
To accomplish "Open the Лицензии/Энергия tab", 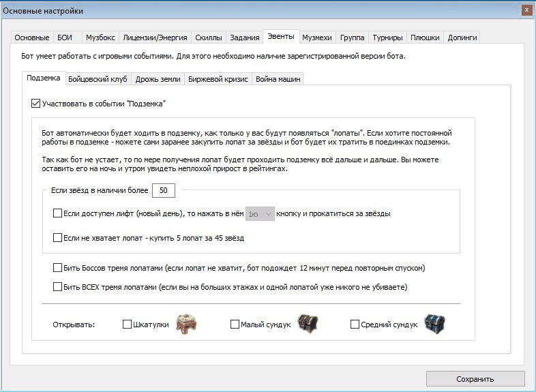I will click(x=155, y=37).
